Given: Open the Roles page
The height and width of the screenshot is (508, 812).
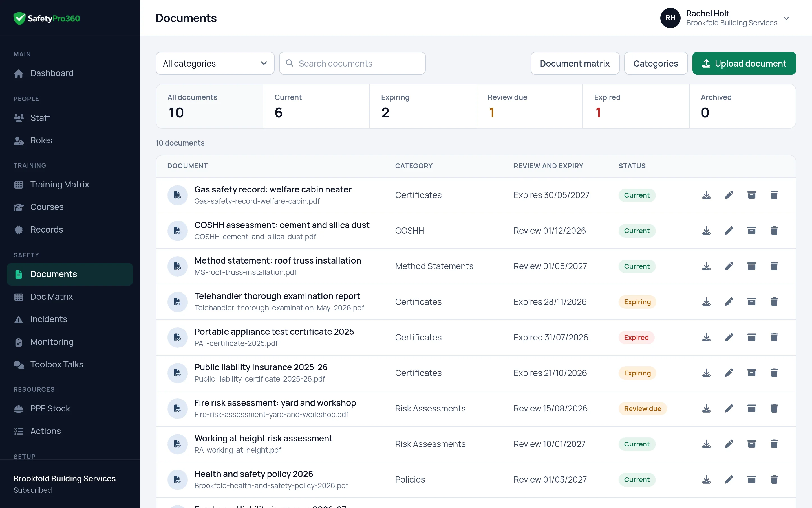Looking at the screenshot, I should click(70, 141).
